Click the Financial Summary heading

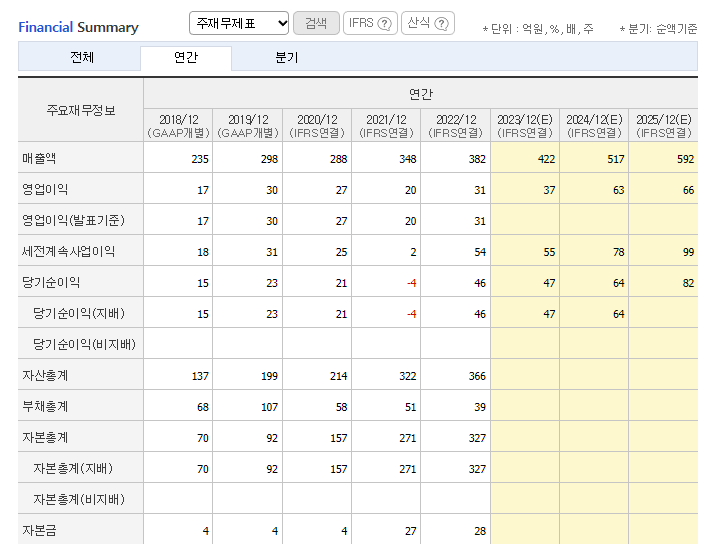point(78,27)
